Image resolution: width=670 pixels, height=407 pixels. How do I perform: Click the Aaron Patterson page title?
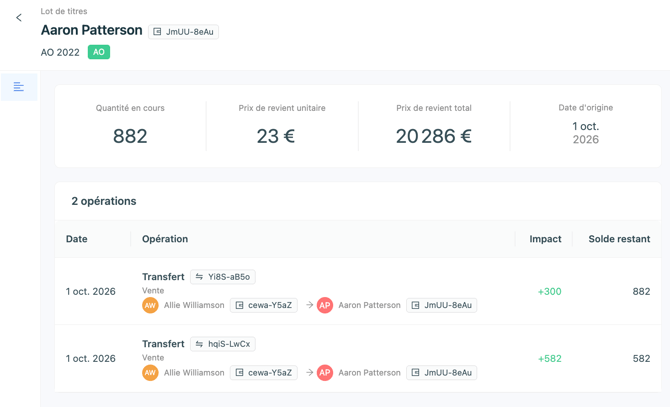click(91, 30)
